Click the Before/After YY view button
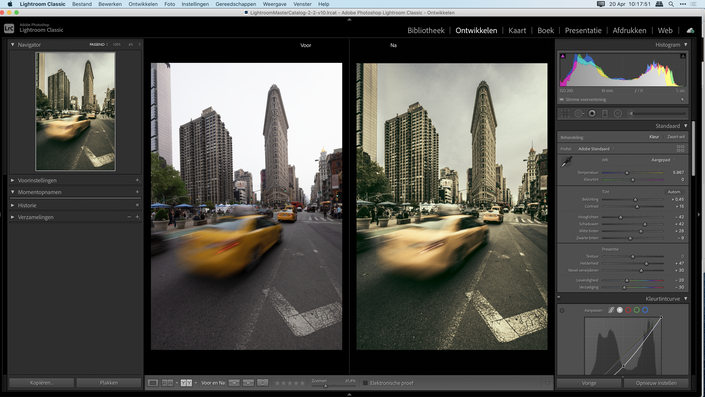Viewport: 705px width, 397px height. point(186,383)
